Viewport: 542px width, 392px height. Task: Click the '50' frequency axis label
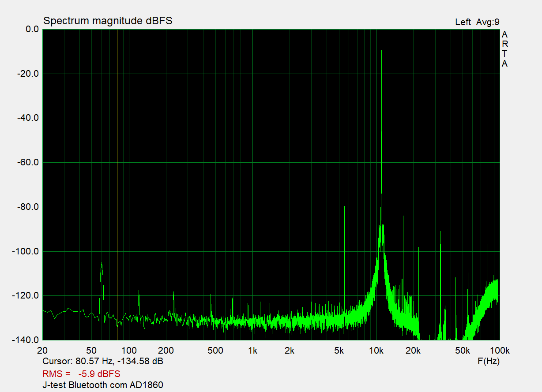(91, 351)
